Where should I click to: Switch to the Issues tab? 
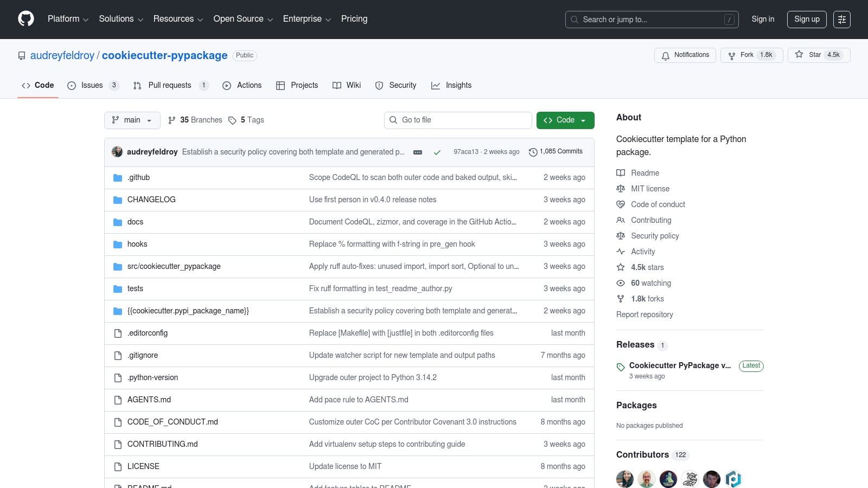pyautogui.click(x=92, y=86)
